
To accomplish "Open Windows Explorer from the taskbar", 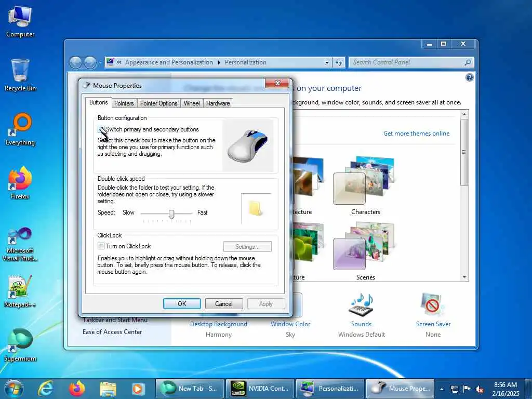I will (108, 389).
